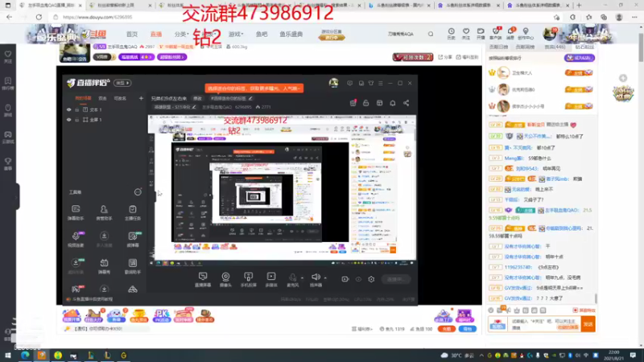Toggle the 屏蔽特效 option above chat input
644x362 pixels.
(584, 311)
